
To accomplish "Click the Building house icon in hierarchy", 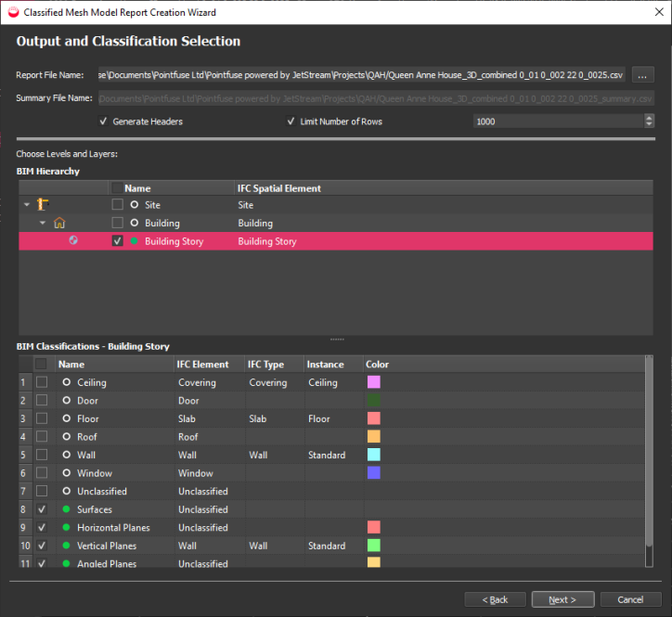I will point(59,223).
